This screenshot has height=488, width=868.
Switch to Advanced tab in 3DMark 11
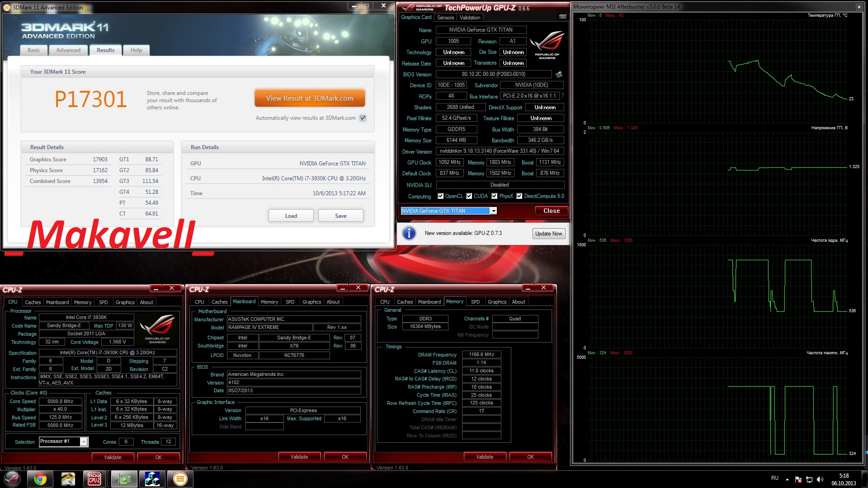(68, 50)
